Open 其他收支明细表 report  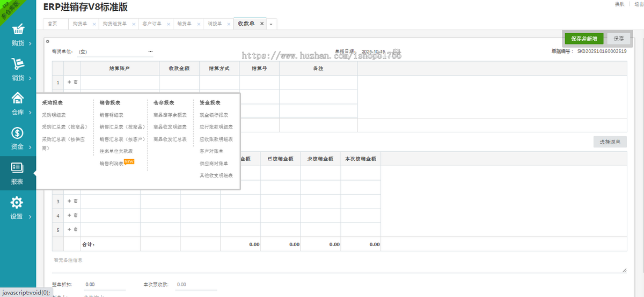tap(216, 175)
